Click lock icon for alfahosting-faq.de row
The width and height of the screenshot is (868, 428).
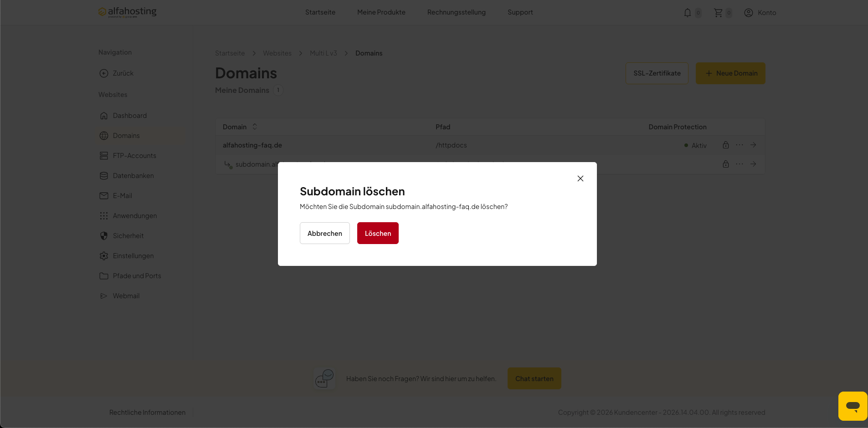coord(726,145)
